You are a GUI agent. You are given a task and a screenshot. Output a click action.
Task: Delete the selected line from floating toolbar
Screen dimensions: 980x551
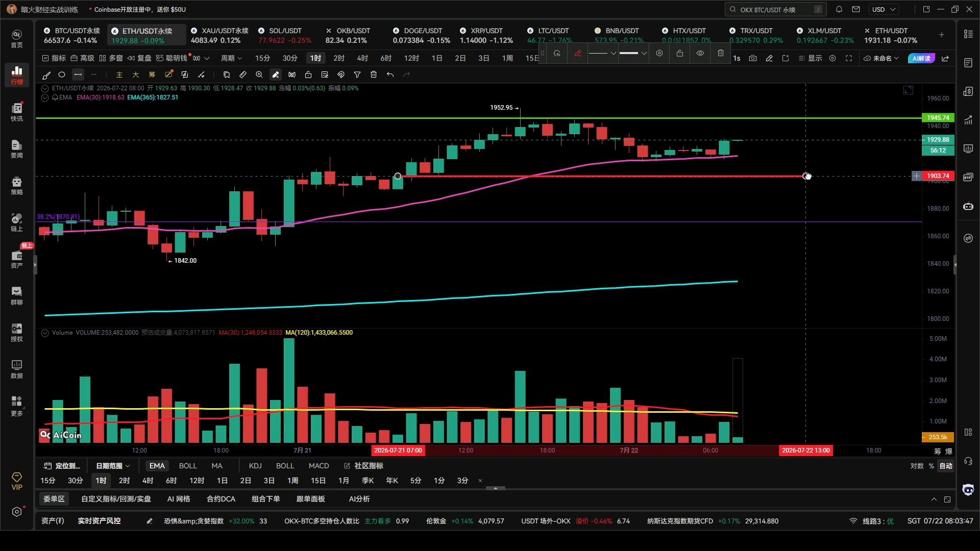coord(721,53)
